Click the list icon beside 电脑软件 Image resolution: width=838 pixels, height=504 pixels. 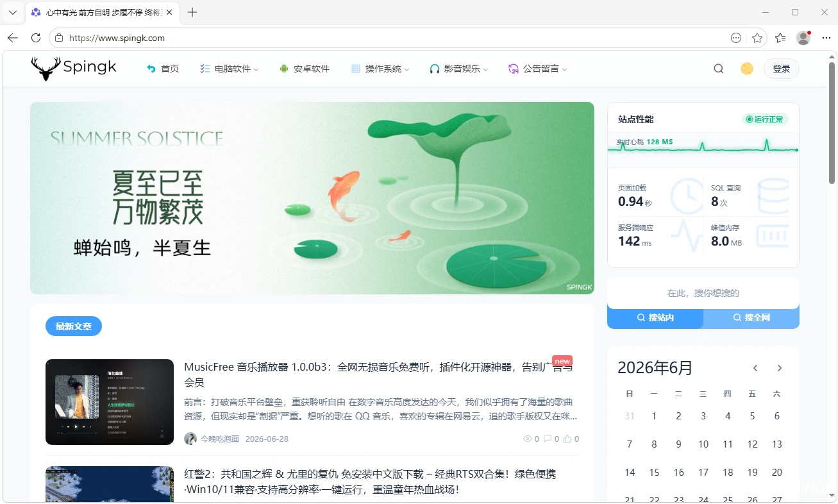(x=205, y=69)
